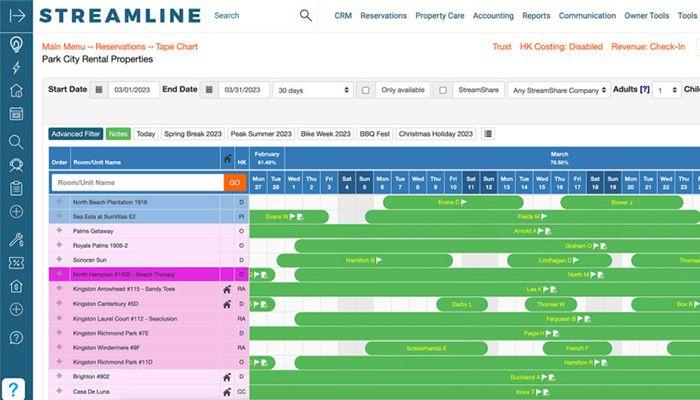
Task: Click the plus circle below dollar house icon
Action: 16,309
